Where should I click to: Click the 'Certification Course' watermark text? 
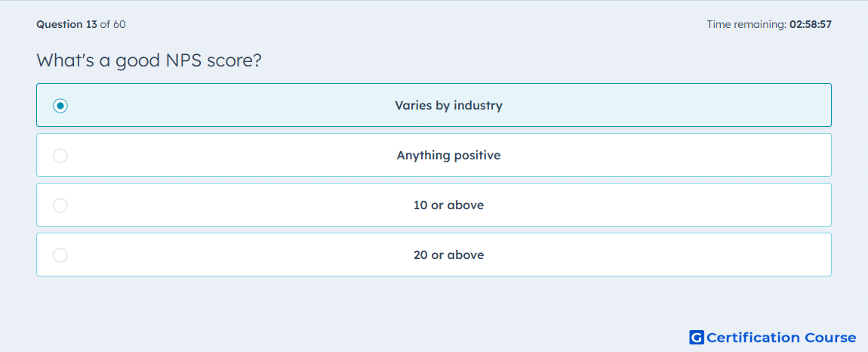[x=781, y=338]
